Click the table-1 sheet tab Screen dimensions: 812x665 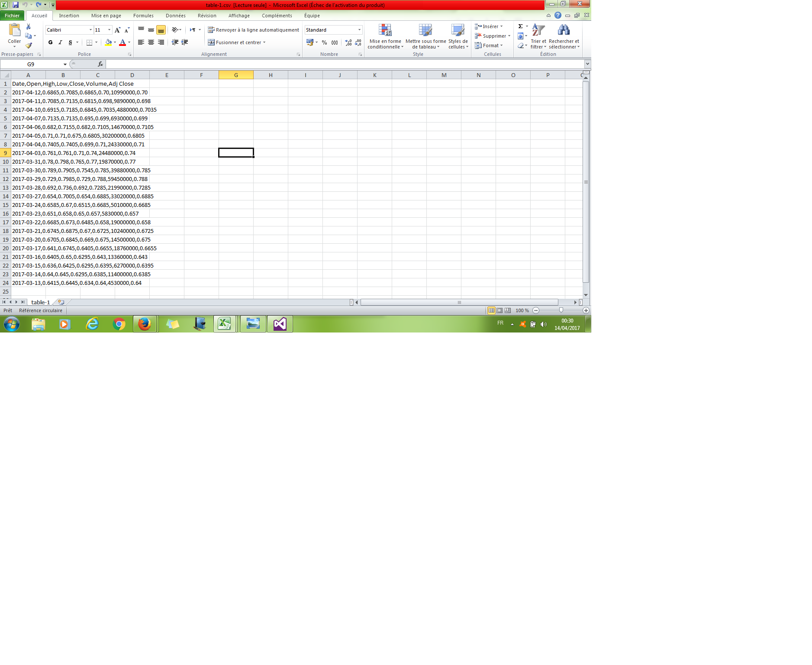40,302
